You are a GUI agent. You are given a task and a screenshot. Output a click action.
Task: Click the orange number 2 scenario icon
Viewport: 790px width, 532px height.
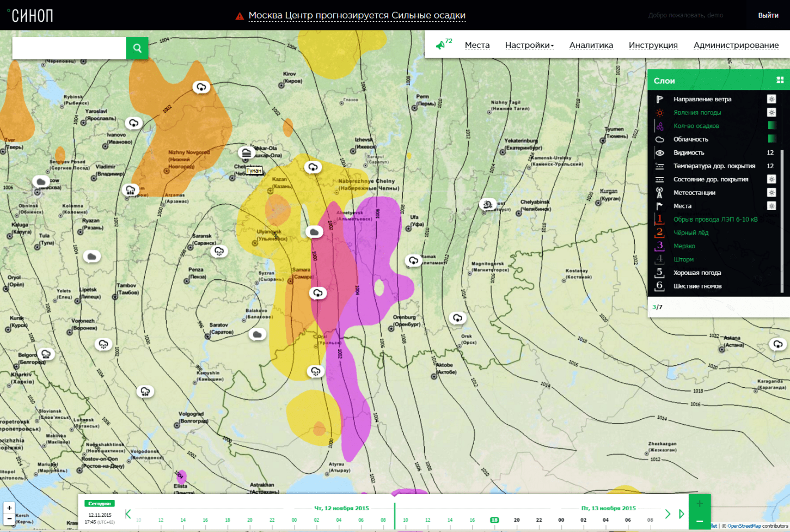coord(659,233)
